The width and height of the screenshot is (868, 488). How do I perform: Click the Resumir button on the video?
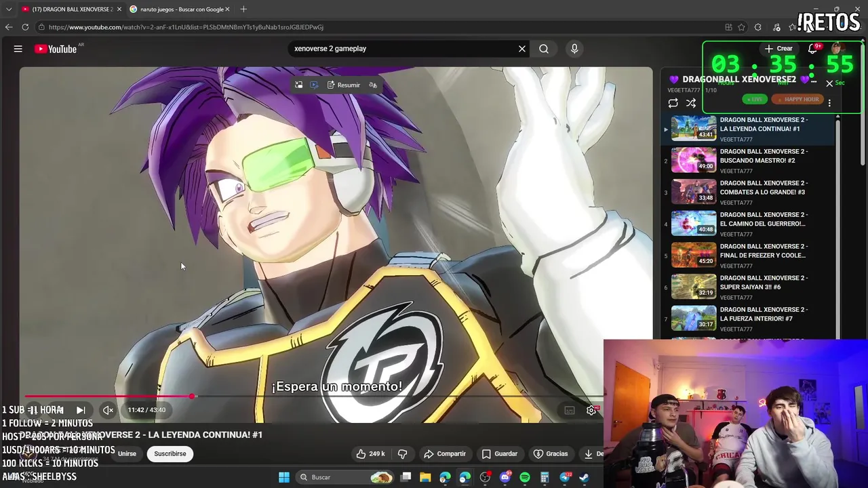tap(344, 85)
